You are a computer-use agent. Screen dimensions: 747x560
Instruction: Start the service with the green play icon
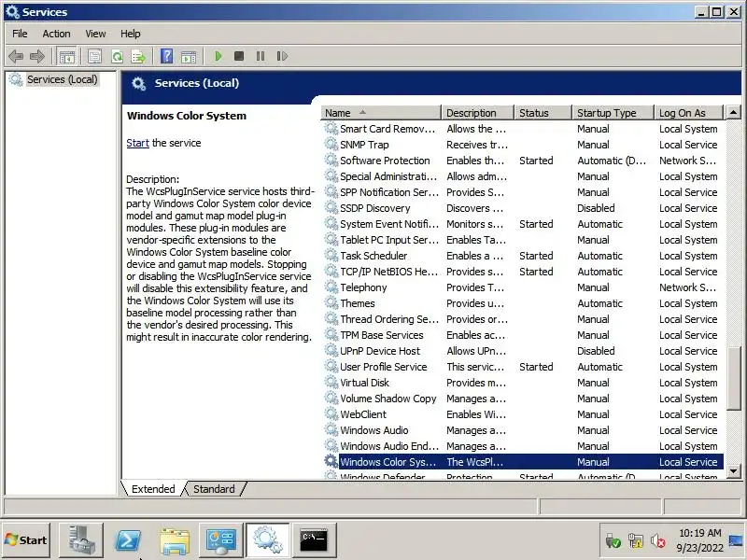click(218, 56)
